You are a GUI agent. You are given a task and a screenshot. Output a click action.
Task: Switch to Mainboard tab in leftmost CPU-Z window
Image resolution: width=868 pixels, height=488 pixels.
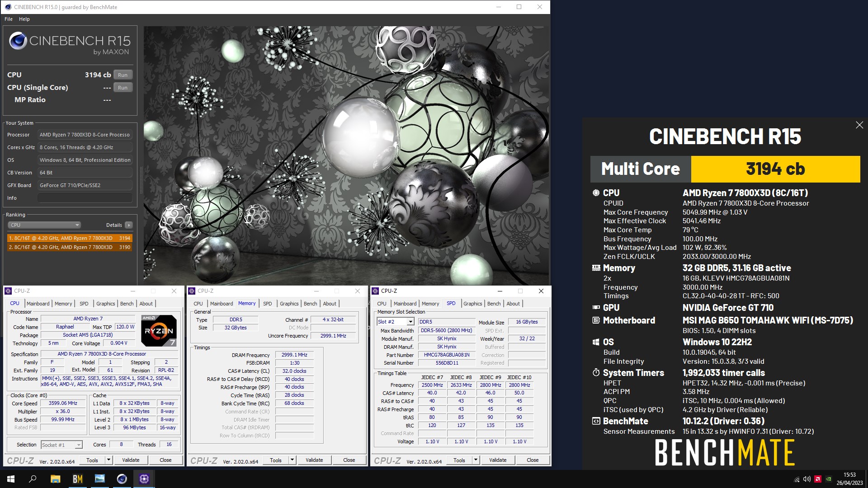(38, 304)
